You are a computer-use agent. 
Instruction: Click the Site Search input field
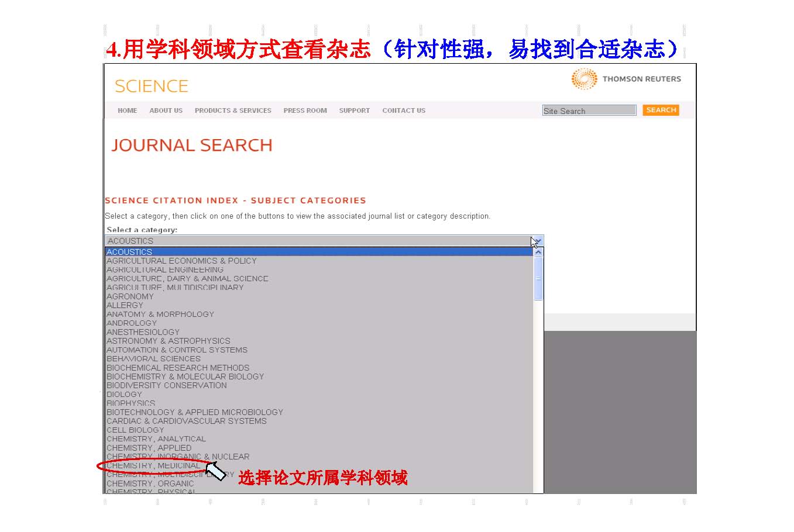coord(589,110)
